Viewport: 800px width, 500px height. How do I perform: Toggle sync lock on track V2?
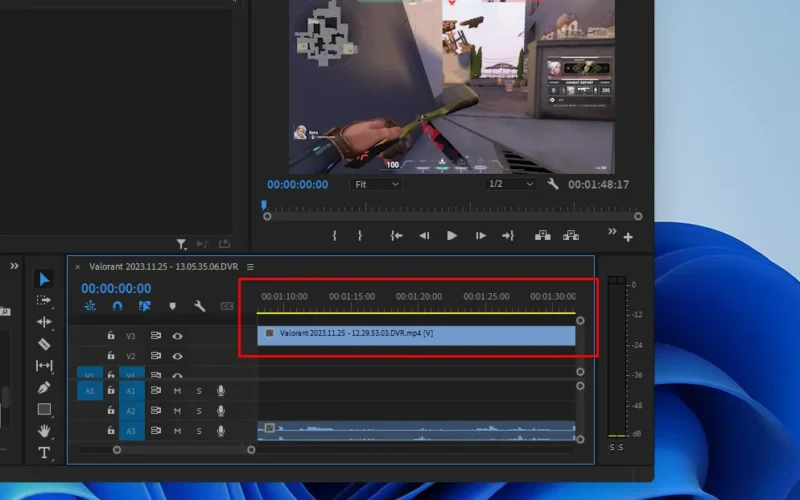tap(156, 356)
